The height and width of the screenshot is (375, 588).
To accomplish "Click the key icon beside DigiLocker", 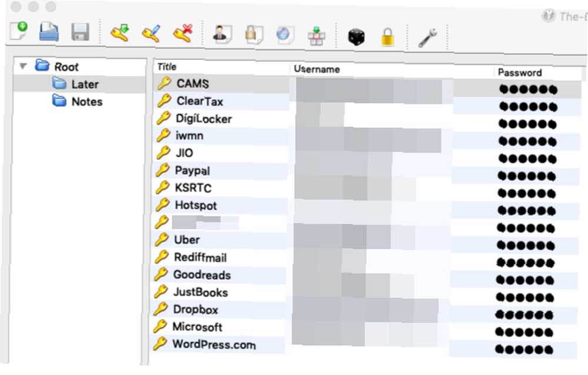I will (x=163, y=118).
